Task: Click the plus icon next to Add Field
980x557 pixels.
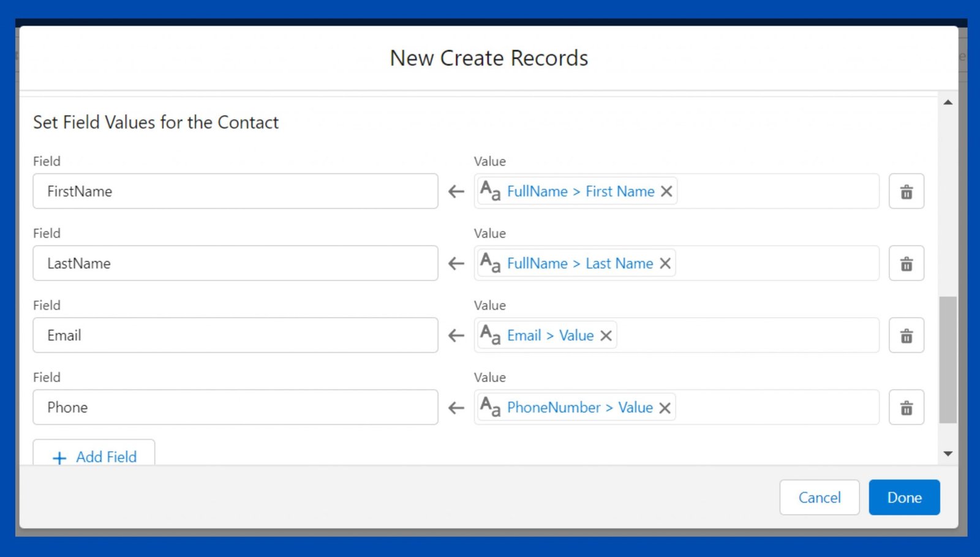Action: tap(59, 458)
